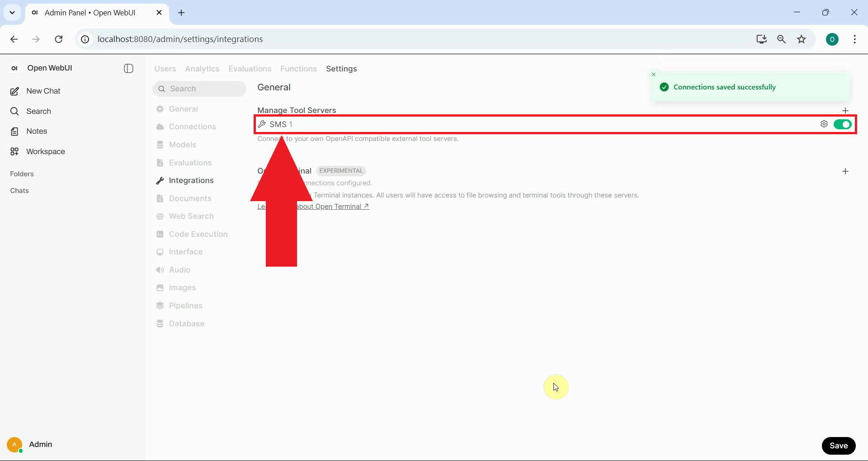Install app icon in address bar
The height and width of the screenshot is (461, 868).
point(761,39)
